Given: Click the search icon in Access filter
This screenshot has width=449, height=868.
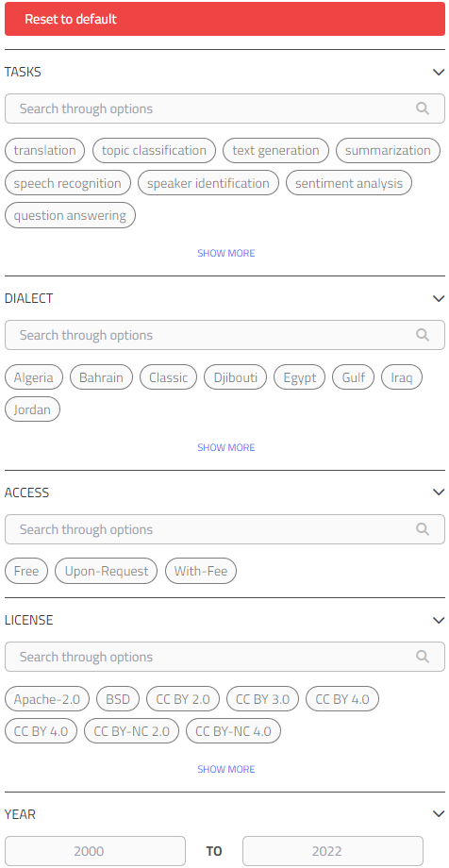Looking at the screenshot, I should 423,529.
